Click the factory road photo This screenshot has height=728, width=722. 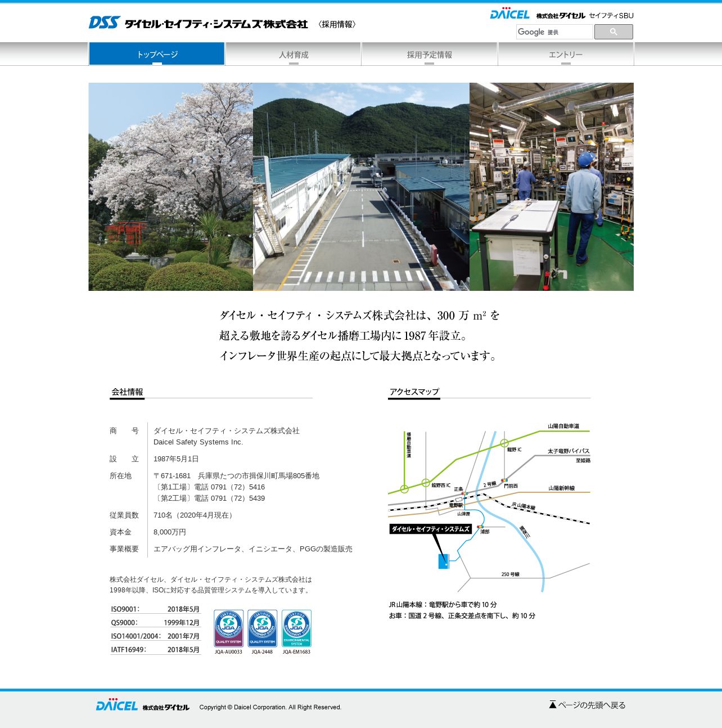click(361, 187)
